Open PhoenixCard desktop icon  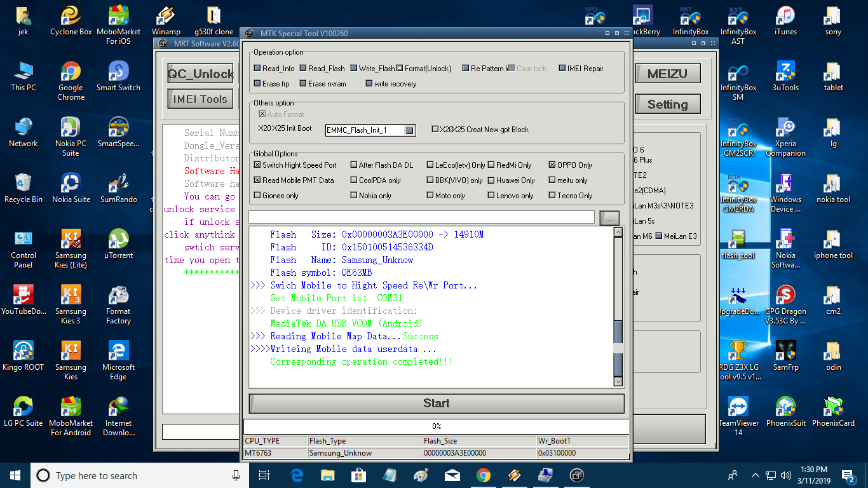pos(834,412)
